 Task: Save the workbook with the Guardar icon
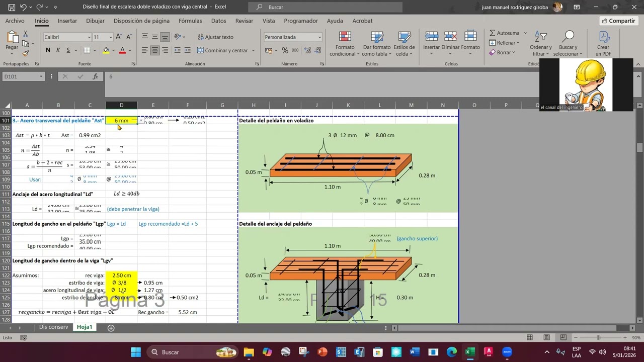[x=11, y=7]
